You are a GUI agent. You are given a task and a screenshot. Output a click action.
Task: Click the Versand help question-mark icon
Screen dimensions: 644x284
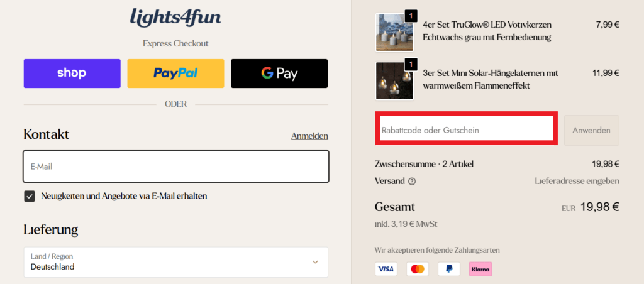(x=412, y=182)
